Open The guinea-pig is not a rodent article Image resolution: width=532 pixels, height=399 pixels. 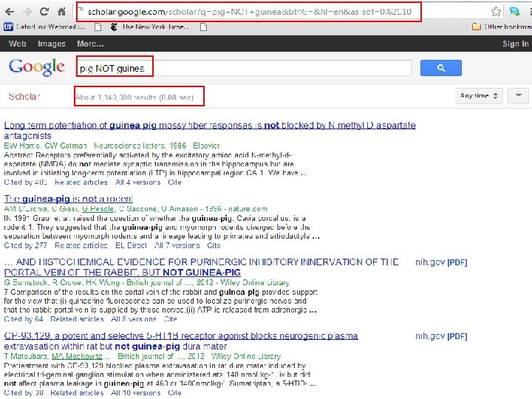coord(68,199)
